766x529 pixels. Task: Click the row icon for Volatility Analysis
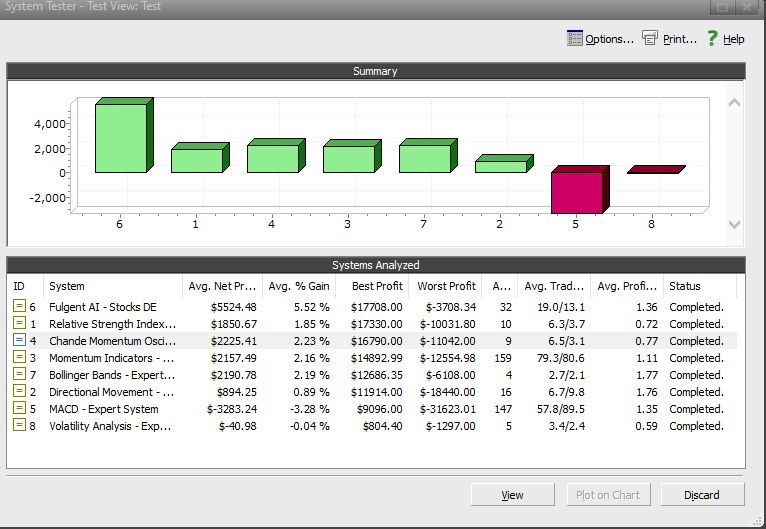(x=19, y=426)
